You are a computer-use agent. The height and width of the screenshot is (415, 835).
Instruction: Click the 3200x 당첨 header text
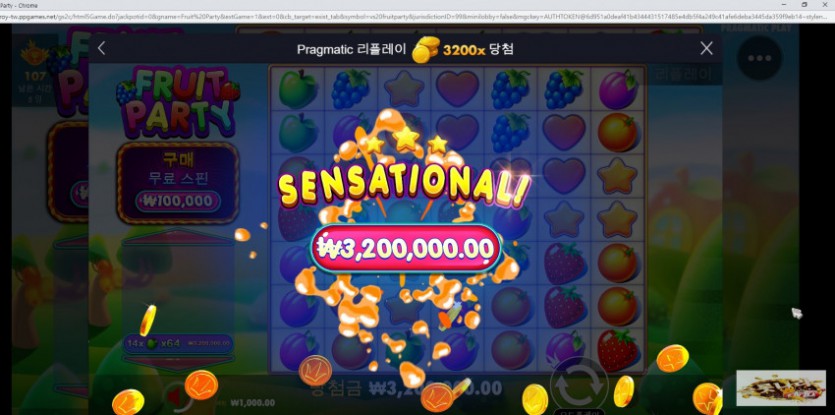(478, 50)
